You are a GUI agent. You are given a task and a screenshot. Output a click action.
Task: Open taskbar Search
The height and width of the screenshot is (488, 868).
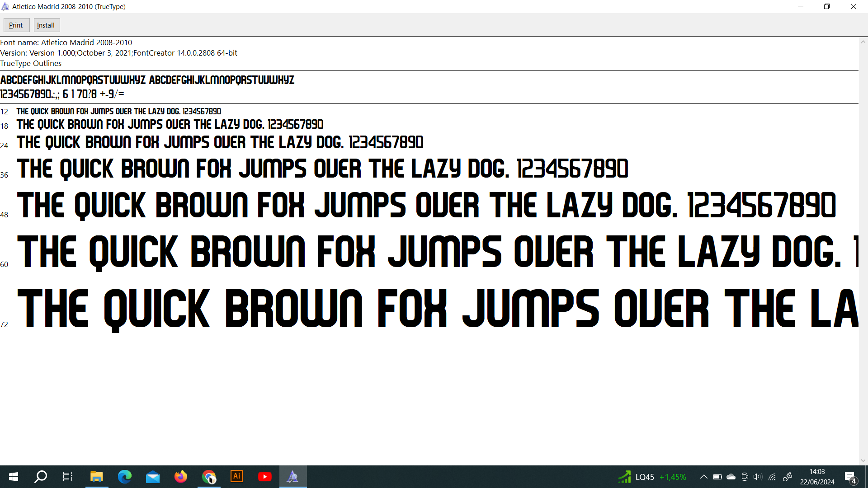point(41,477)
